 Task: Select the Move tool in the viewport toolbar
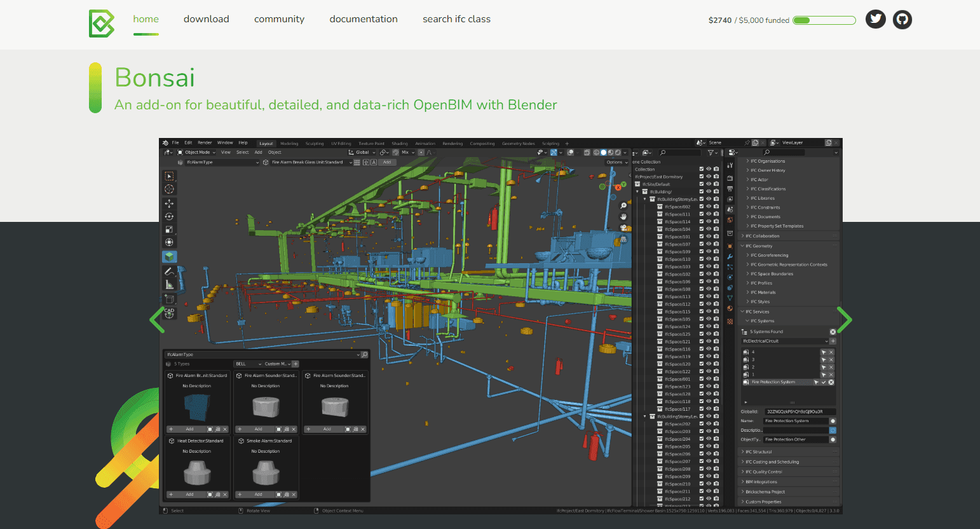170,203
